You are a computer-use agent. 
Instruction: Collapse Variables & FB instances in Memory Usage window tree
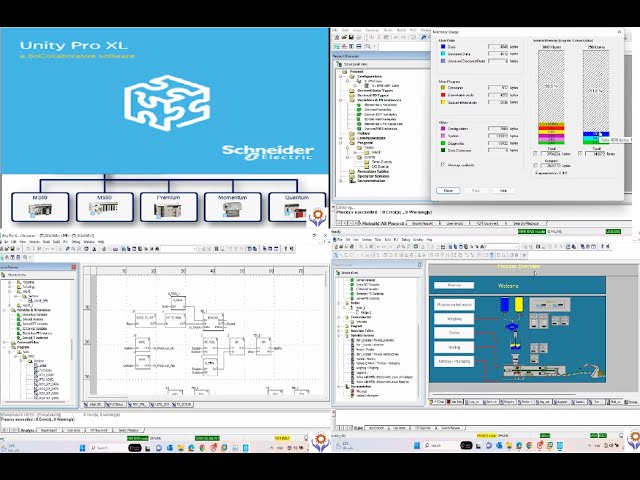click(340, 100)
